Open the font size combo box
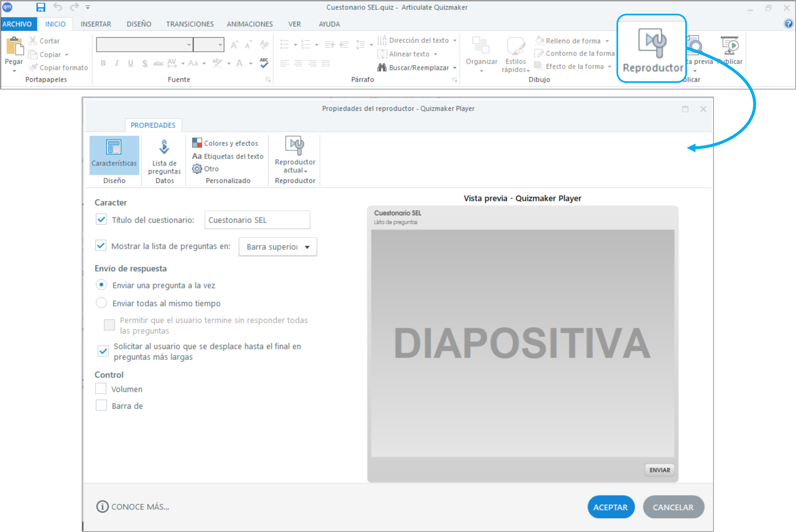Image resolution: width=796 pixels, height=532 pixels. (x=209, y=44)
